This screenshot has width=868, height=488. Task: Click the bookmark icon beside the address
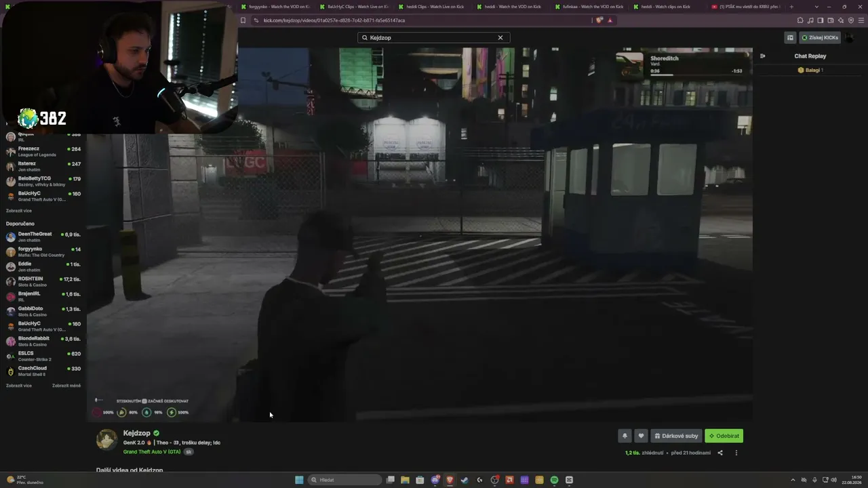243,20
